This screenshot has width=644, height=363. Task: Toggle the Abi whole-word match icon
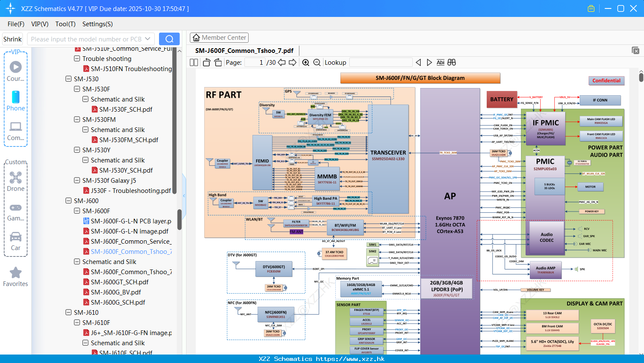440,62
